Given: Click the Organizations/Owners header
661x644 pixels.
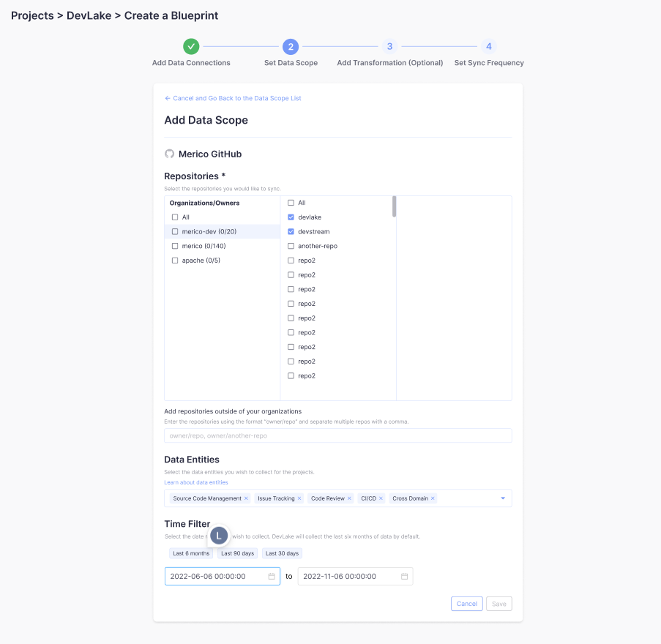Looking at the screenshot, I should (204, 203).
